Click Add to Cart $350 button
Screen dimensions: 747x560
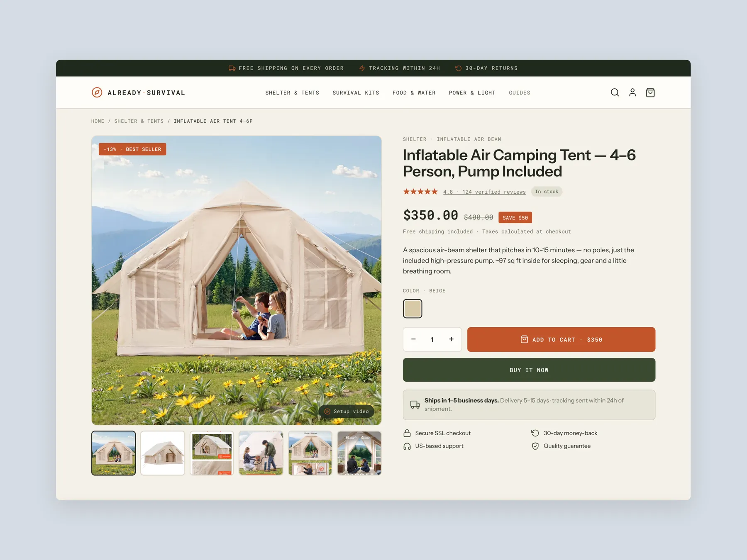[561, 339]
